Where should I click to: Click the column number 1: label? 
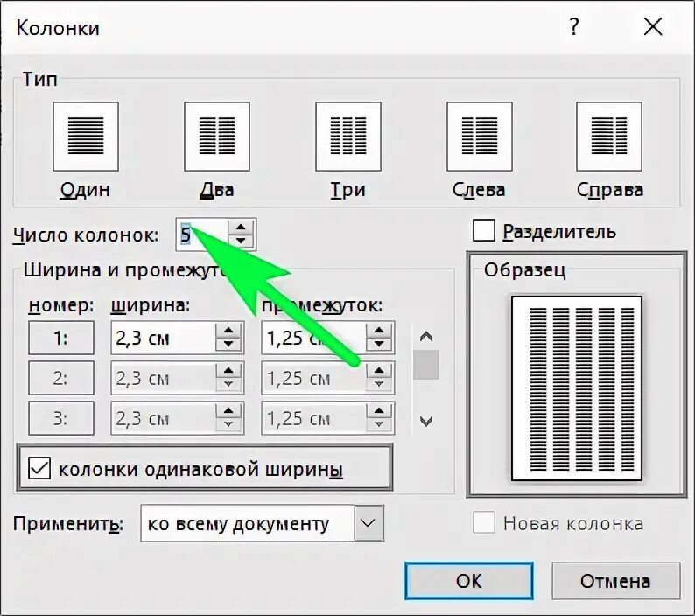pos(61,338)
